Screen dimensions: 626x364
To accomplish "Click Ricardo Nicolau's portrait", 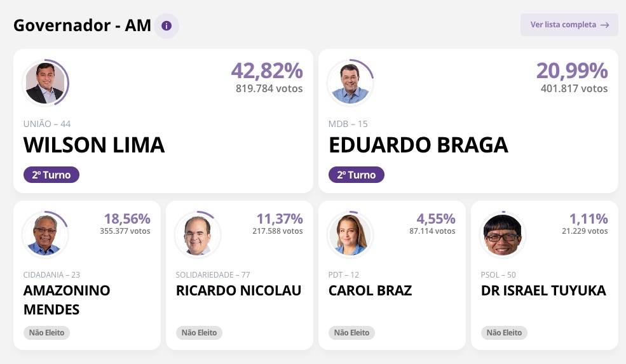I will pyautogui.click(x=198, y=234).
